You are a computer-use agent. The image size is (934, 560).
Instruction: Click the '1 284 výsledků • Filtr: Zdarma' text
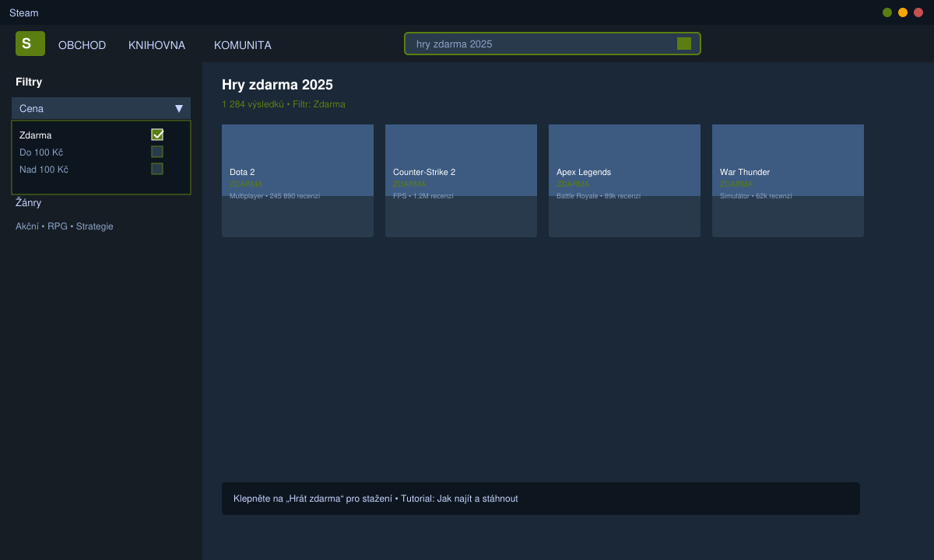coord(283,104)
